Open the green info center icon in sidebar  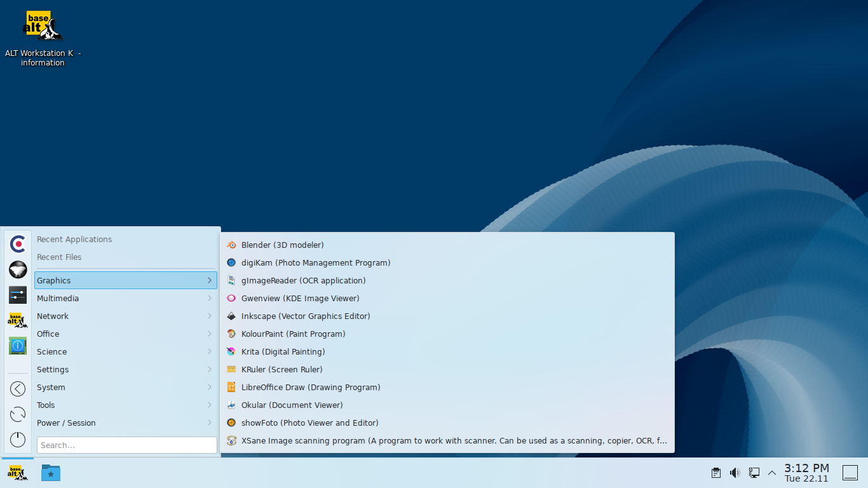tap(18, 346)
